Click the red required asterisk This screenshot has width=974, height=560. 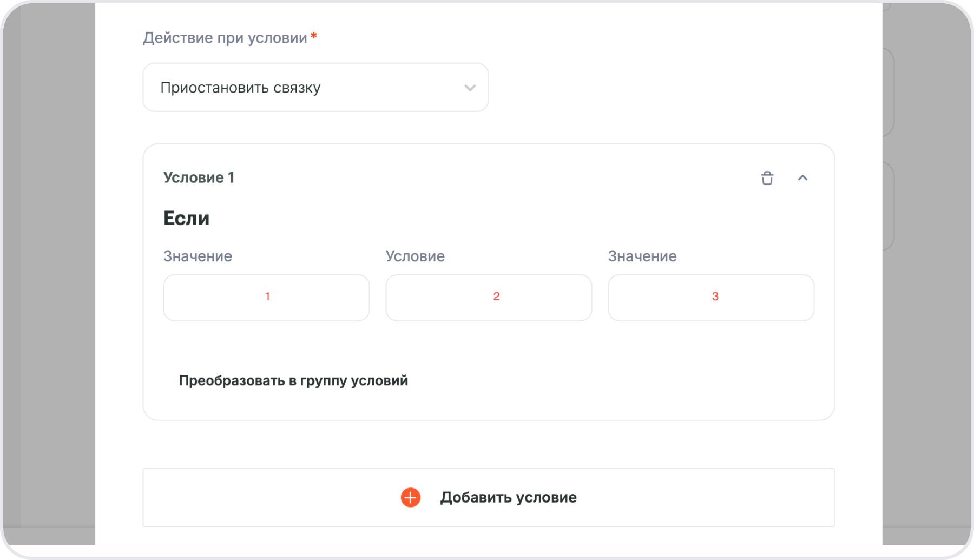point(314,37)
